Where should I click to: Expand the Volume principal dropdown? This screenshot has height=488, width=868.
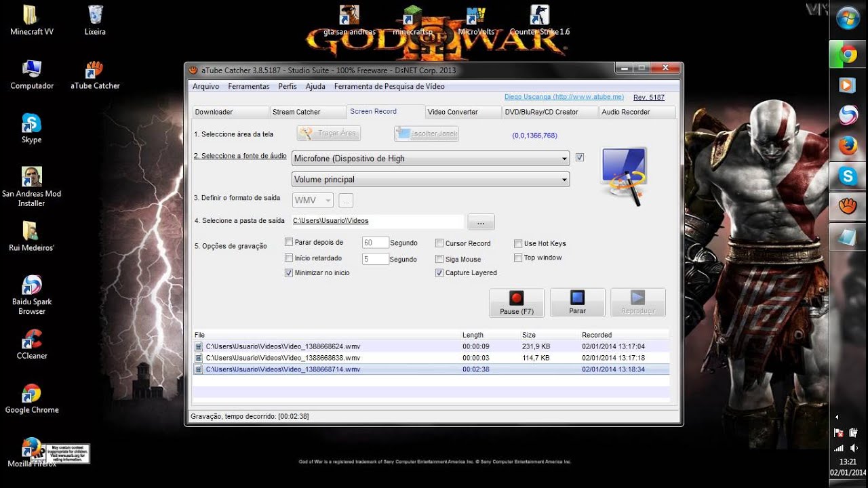click(x=431, y=180)
